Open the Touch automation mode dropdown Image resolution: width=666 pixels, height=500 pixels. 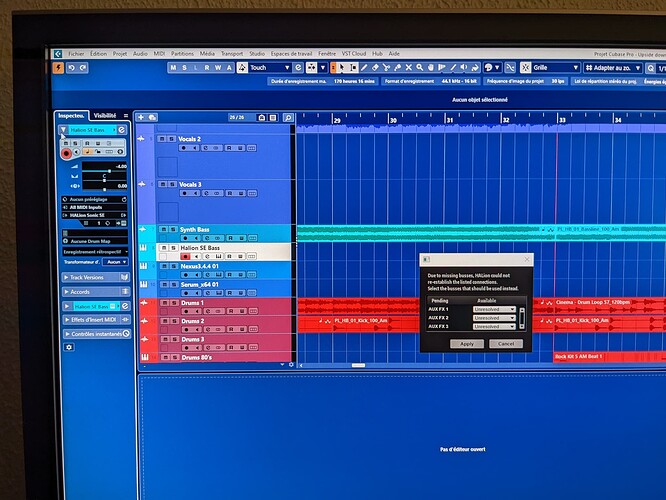pos(270,68)
